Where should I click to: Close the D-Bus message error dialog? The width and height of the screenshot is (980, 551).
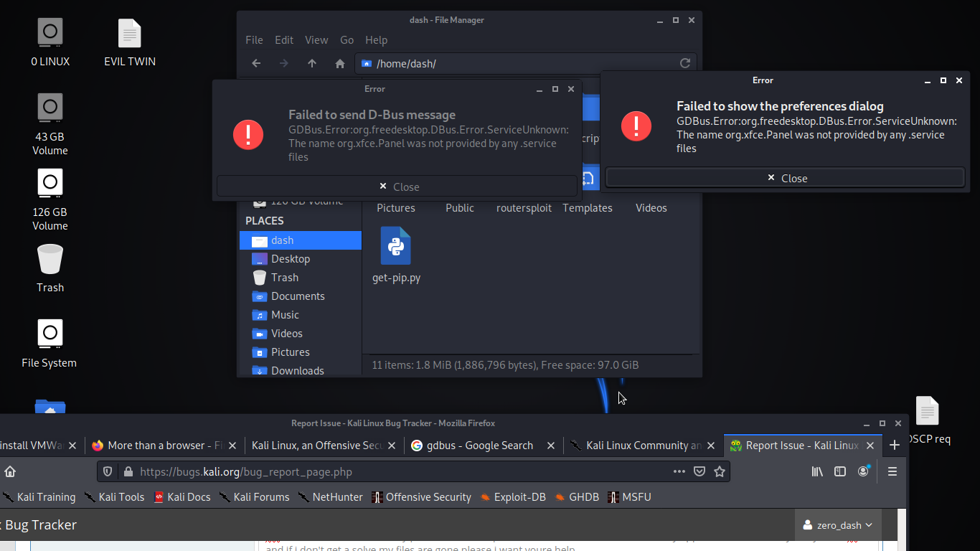[397, 187]
